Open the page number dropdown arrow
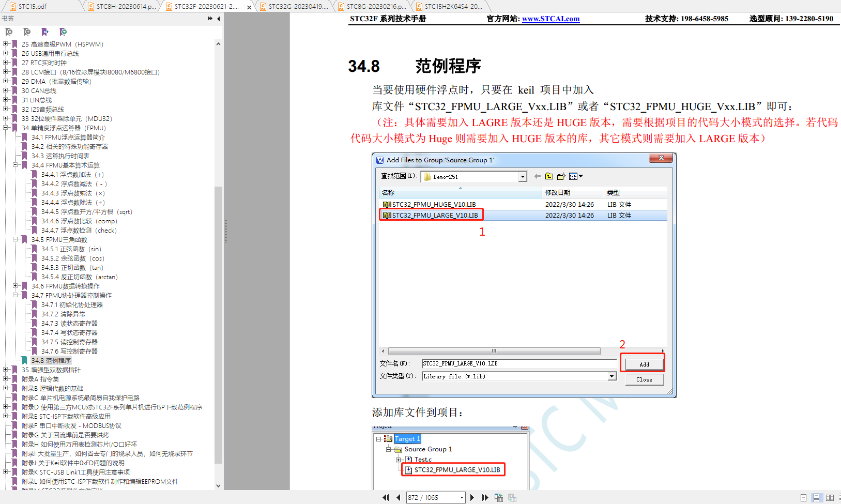The height and width of the screenshot is (504, 841). pyautogui.click(x=462, y=497)
